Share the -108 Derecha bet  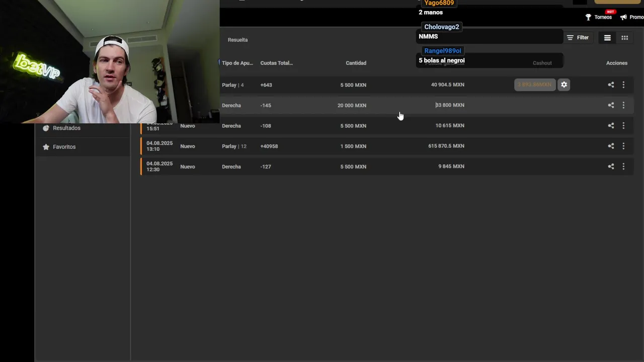pyautogui.click(x=611, y=126)
